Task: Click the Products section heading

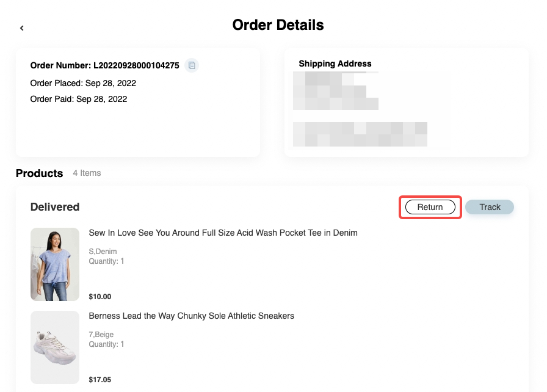Action: [39, 173]
